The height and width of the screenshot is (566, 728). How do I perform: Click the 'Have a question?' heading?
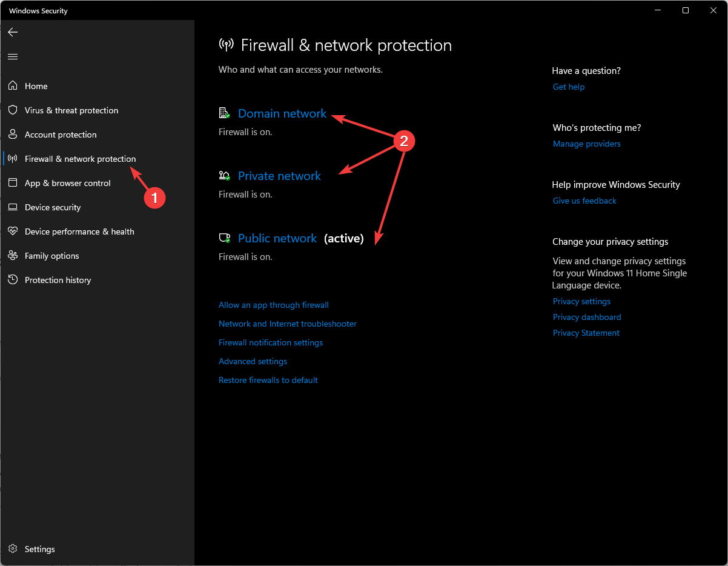pyautogui.click(x=586, y=71)
